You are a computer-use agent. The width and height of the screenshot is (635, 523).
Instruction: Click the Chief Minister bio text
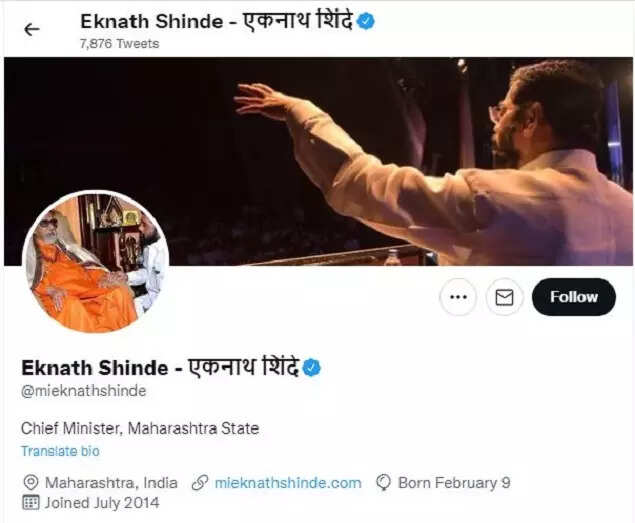click(140, 428)
